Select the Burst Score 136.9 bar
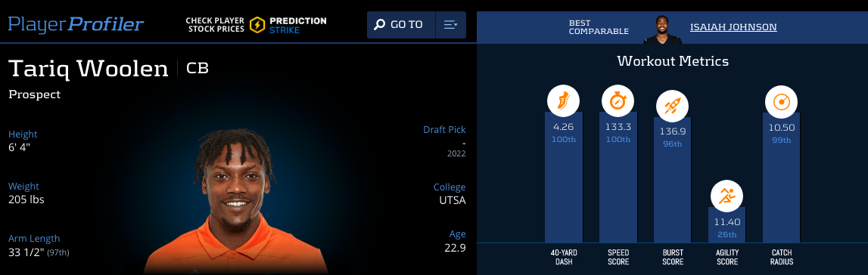 pos(672,180)
